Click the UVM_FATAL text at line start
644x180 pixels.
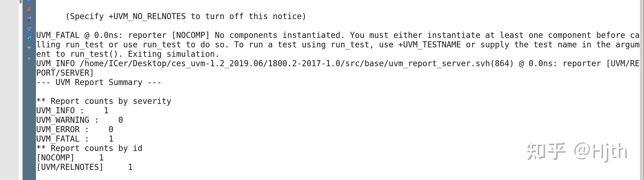coord(58,35)
